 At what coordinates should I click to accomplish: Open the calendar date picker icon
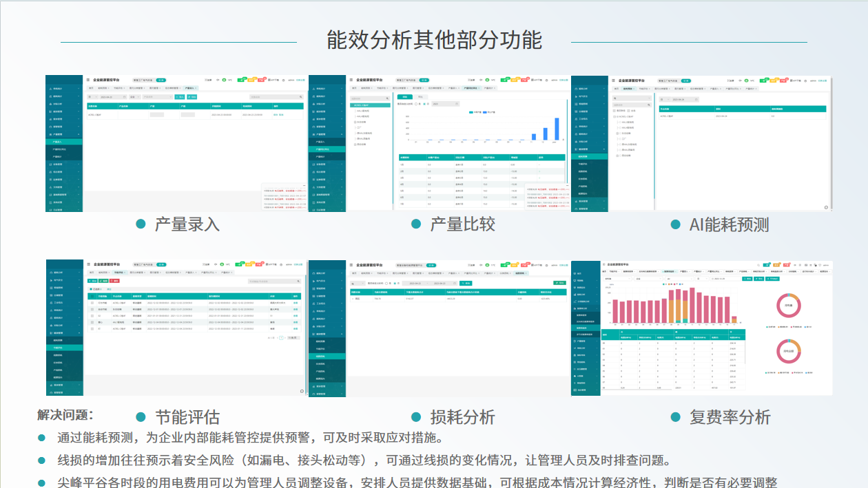124,97
